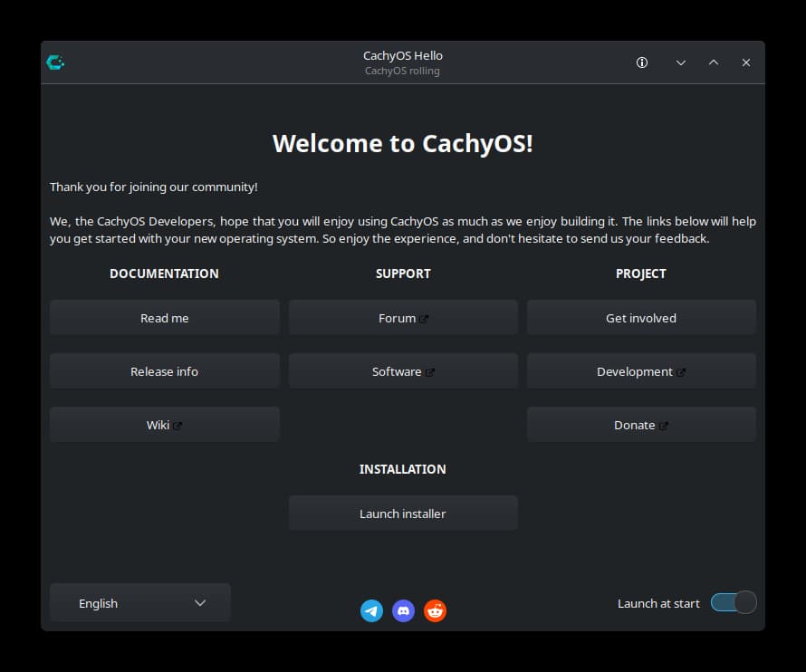Open the Software link button
Viewport: 806px width, 672px height.
(x=403, y=371)
